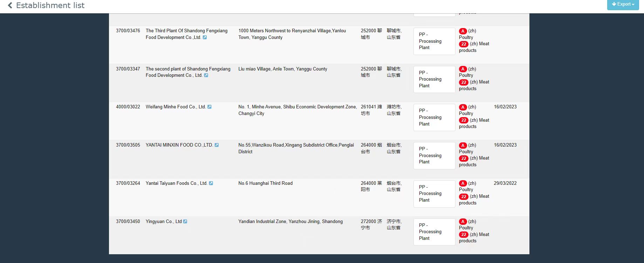Go back using the Establishment list chevron
This screenshot has width=644, height=263.
(x=10, y=5)
